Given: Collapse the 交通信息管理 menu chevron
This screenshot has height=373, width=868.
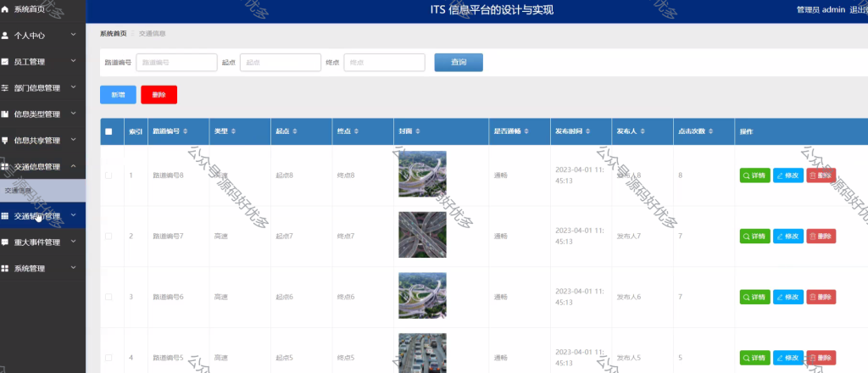Looking at the screenshot, I should (74, 166).
